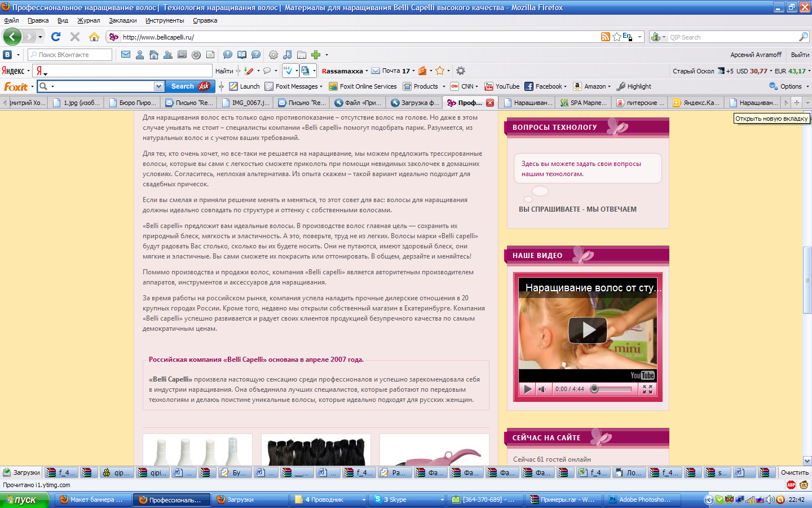The height and width of the screenshot is (508, 812).
Task: Bookmark this page with the star icon
Action: pyautogui.click(x=617, y=37)
